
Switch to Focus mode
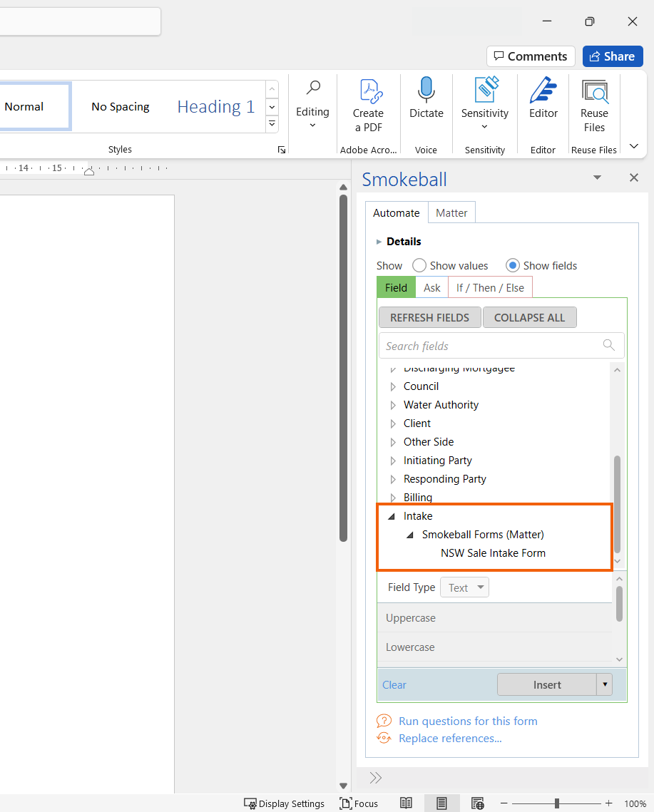[x=359, y=803]
